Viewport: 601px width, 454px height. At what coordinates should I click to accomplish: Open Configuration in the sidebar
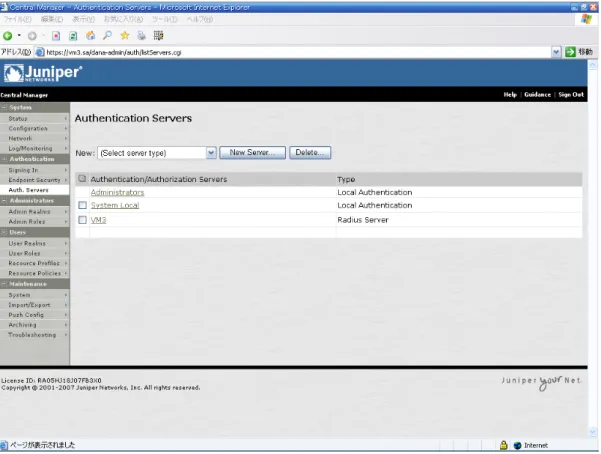click(x=34, y=128)
